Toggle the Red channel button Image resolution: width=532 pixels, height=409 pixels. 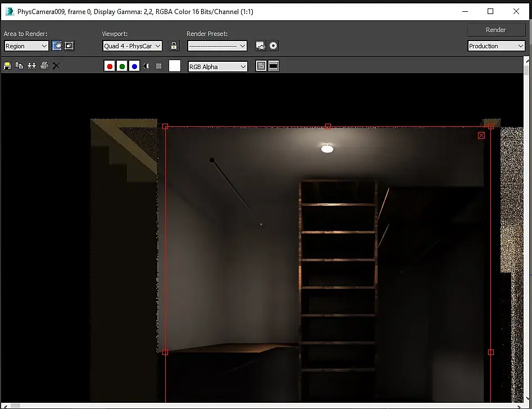pyautogui.click(x=109, y=66)
